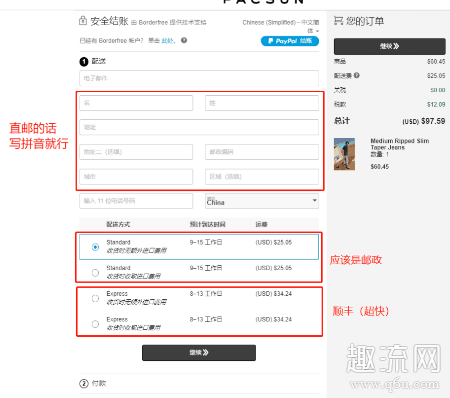The image size is (450, 398).
Task: Click the step 1 shipping circle icon
Action: tap(84, 61)
